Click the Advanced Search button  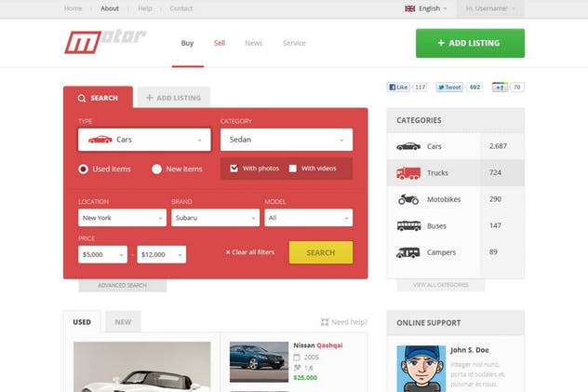tap(122, 286)
